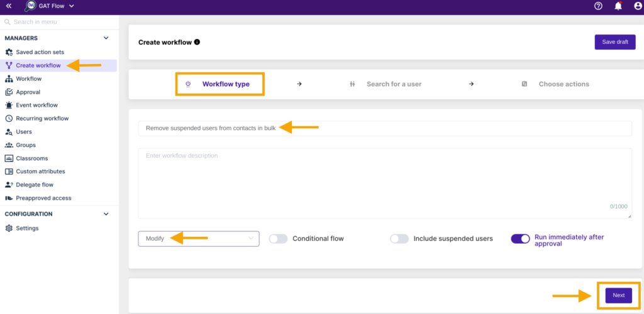Click the info icon beside Create workflow
Image resolution: width=644 pixels, height=314 pixels.
(197, 42)
